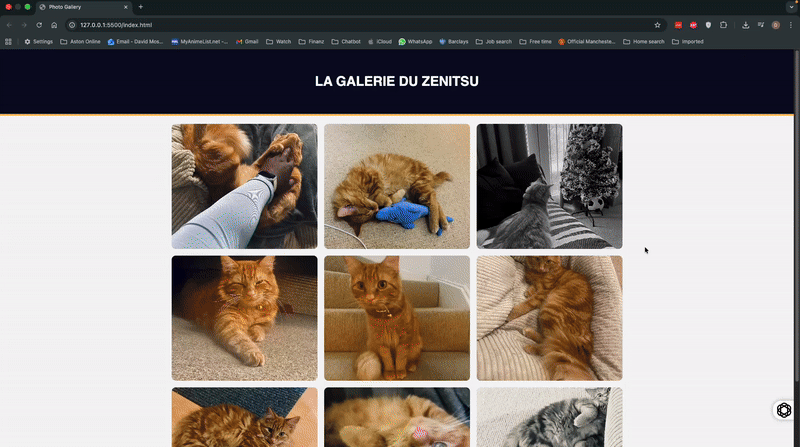Go forward using the browser forward arrow
Screen dimensions: 800x447
(x=24, y=25)
